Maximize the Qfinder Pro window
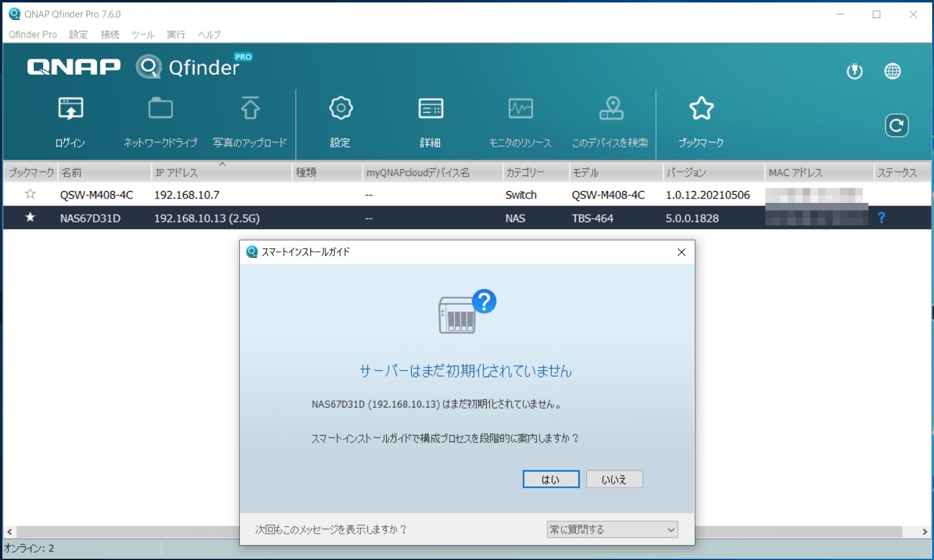This screenshot has height=560, width=934. pos(877,14)
